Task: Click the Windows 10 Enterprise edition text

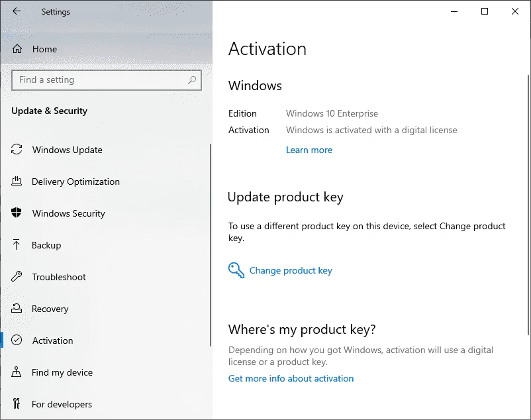Action: tap(332, 113)
